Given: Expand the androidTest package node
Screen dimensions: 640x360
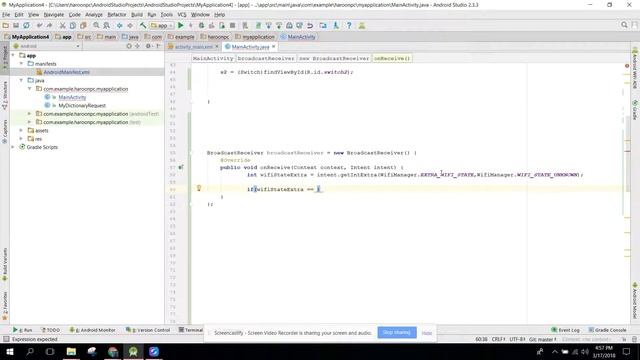Looking at the screenshot, I should [29, 114].
